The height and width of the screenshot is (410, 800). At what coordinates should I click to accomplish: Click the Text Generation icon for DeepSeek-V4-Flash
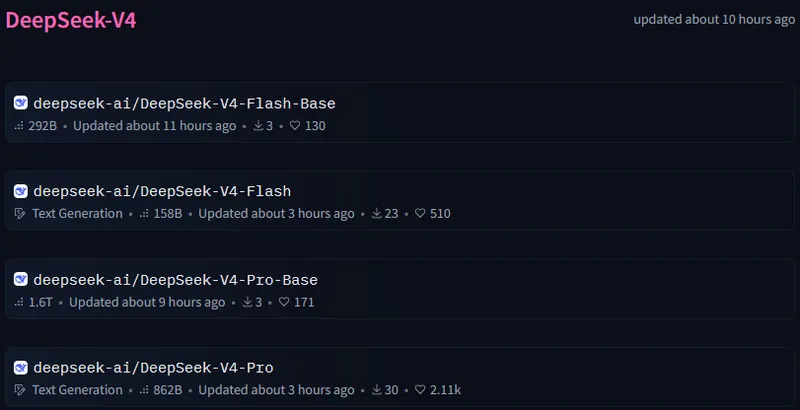pyautogui.click(x=20, y=214)
